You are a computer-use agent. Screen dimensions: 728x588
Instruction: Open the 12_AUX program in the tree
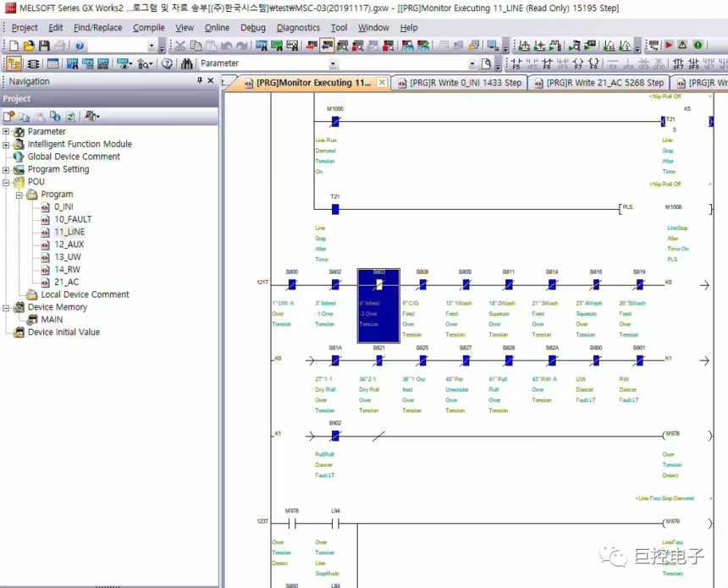[69, 245]
